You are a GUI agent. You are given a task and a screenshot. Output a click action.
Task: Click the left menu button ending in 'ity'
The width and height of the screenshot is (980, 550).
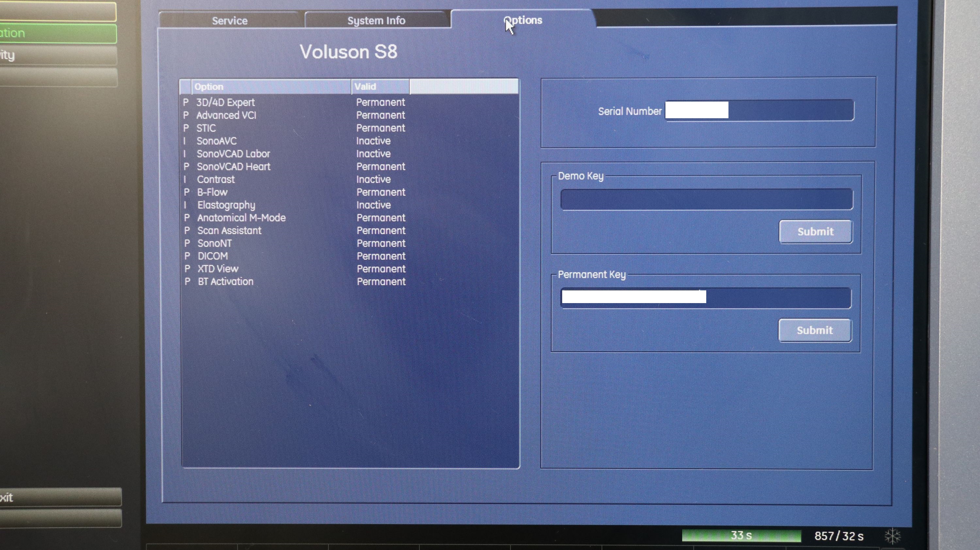tap(58, 55)
